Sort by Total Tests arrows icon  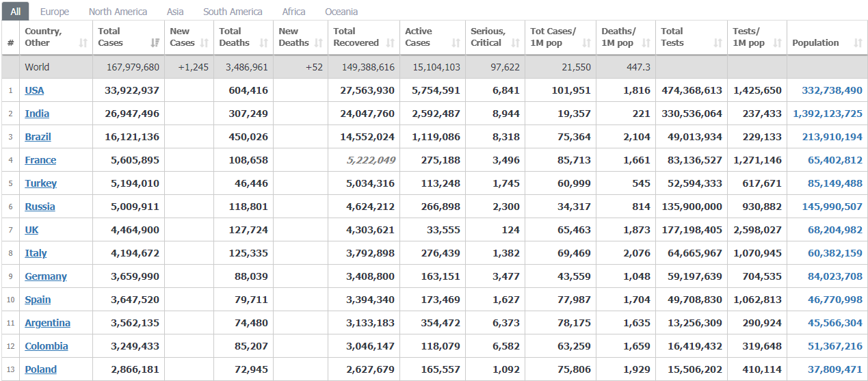click(718, 43)
